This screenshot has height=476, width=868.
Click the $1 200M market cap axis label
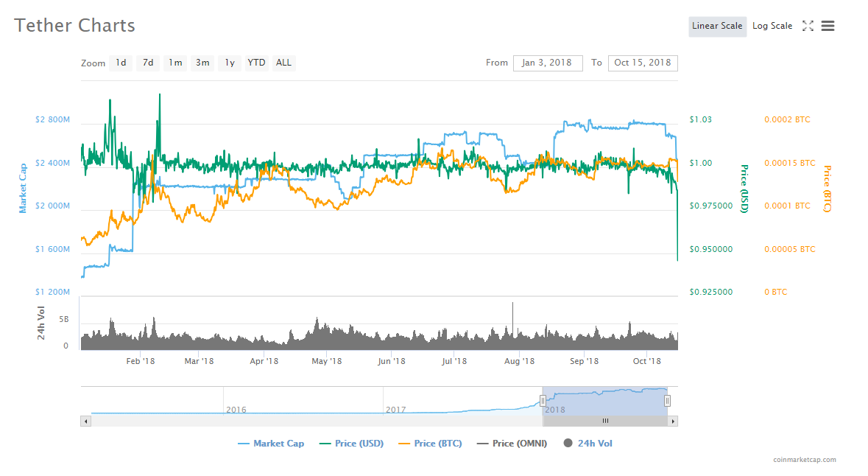click(52, 292)
